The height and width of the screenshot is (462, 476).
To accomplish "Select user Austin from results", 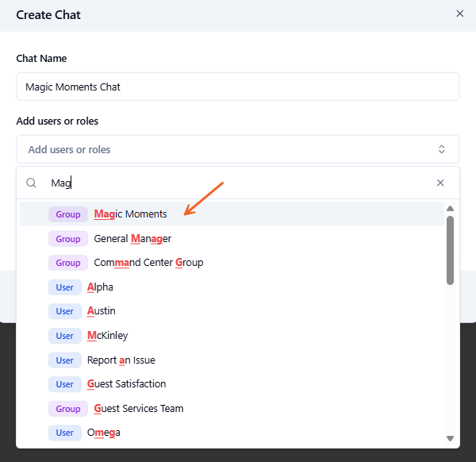I will click(101, 311).
